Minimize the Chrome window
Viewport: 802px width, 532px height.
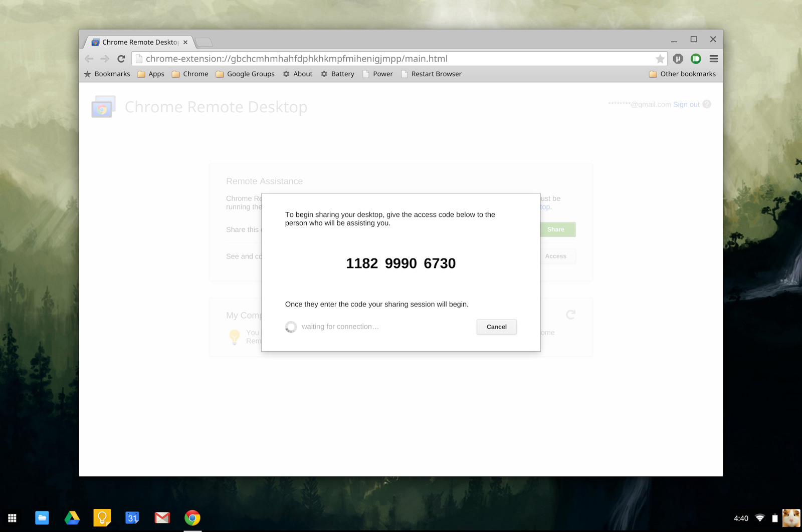674,40
